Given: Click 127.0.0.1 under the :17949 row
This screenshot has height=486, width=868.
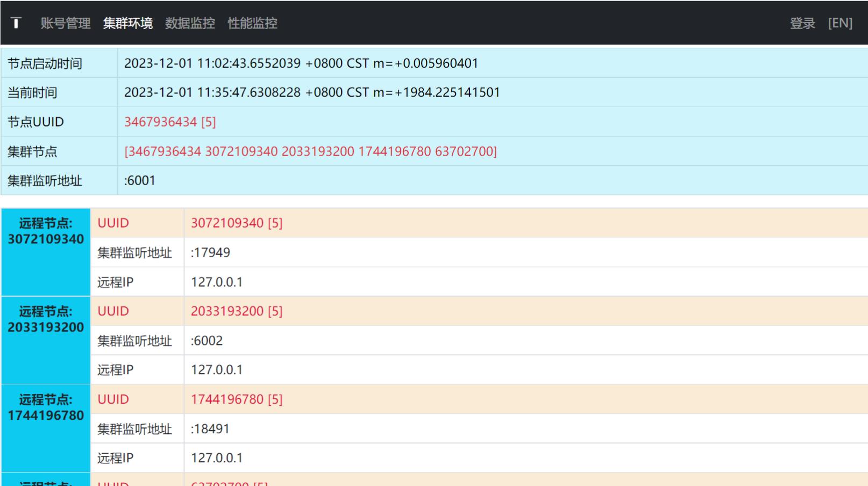Looking at the screenshot, I should pyautogui.click(x=217, y=282).
